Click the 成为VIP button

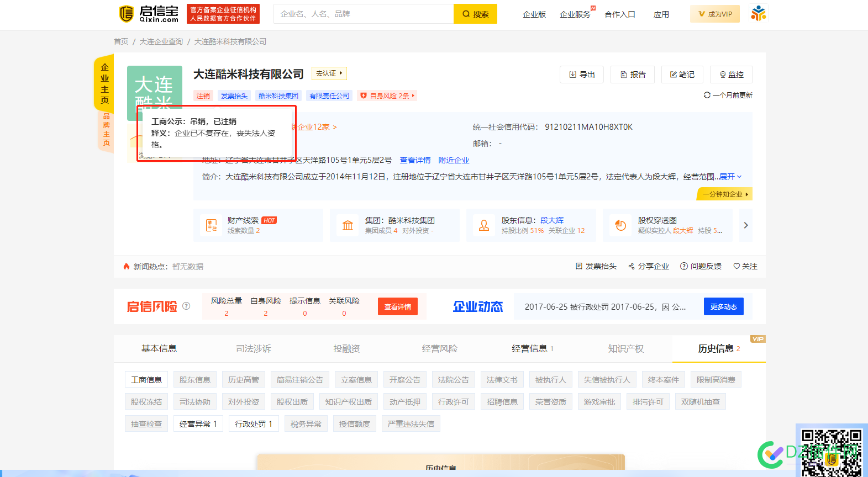click(x=715, y=14)
